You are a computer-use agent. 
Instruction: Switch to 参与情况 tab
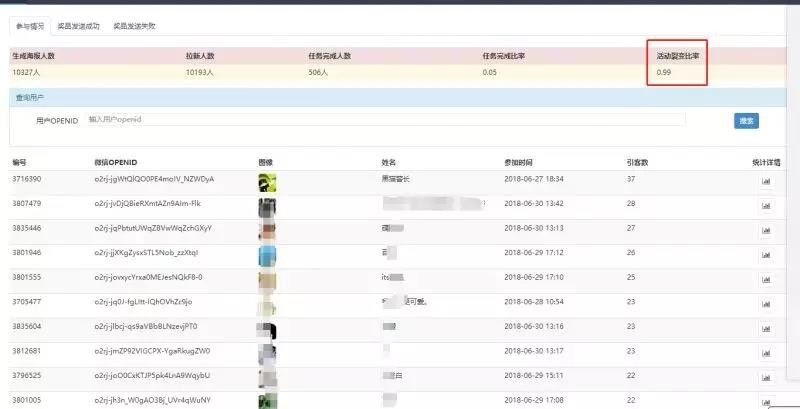point(30,26)
